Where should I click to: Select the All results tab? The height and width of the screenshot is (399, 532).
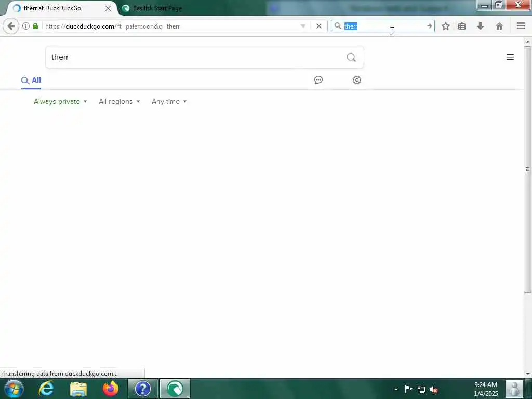[31, 81]
